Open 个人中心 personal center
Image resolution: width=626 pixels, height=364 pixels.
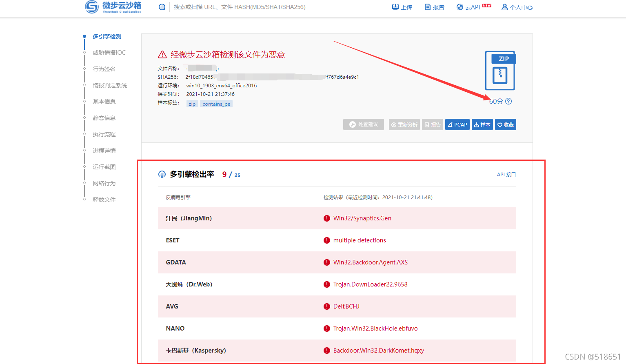[517, 7]
